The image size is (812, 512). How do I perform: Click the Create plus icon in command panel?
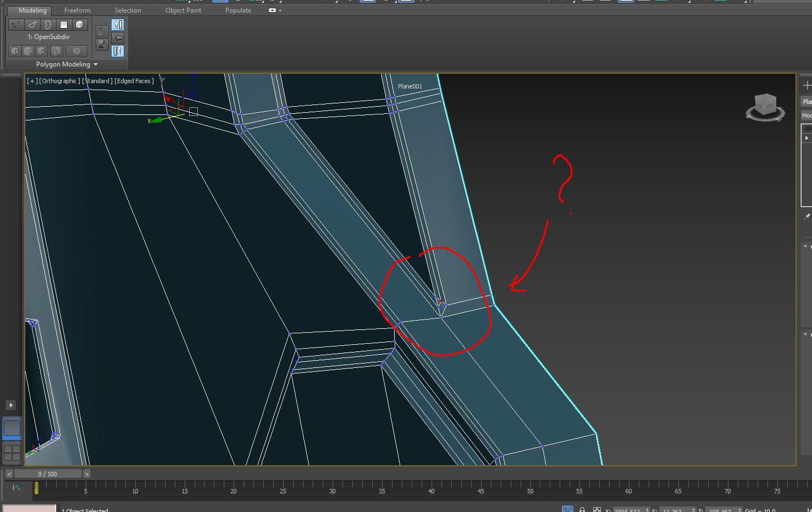click(807, 85)
